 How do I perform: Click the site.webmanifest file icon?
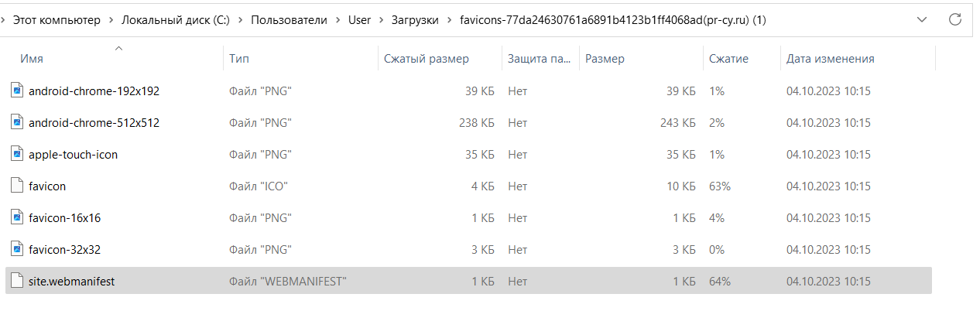pos(17,281)
